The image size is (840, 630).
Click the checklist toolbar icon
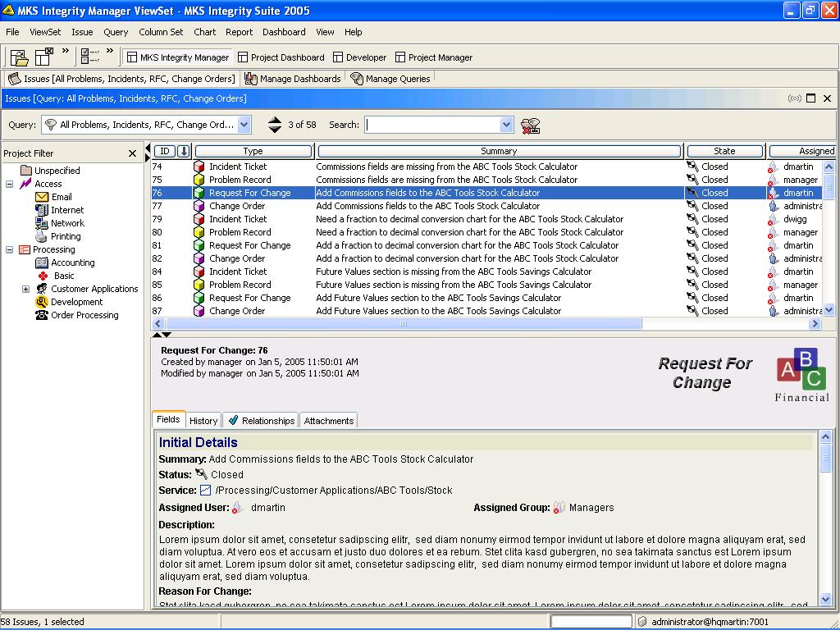coord(90,56)
